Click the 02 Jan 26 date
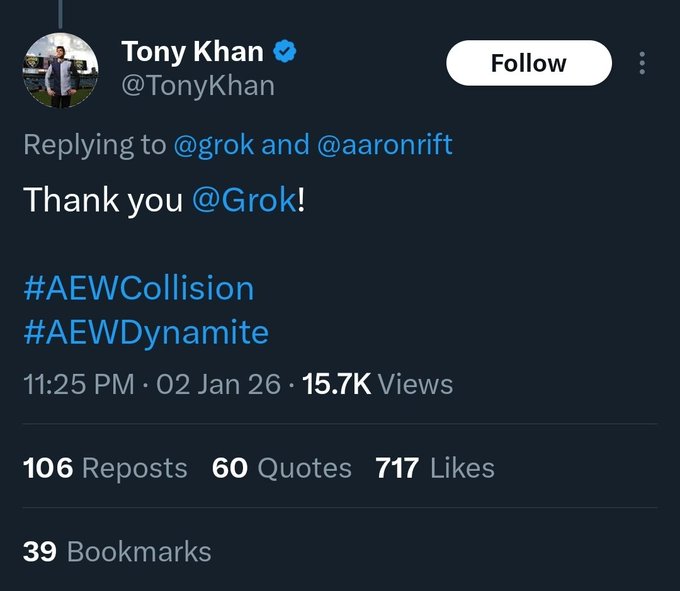 [x=219, y=385]
